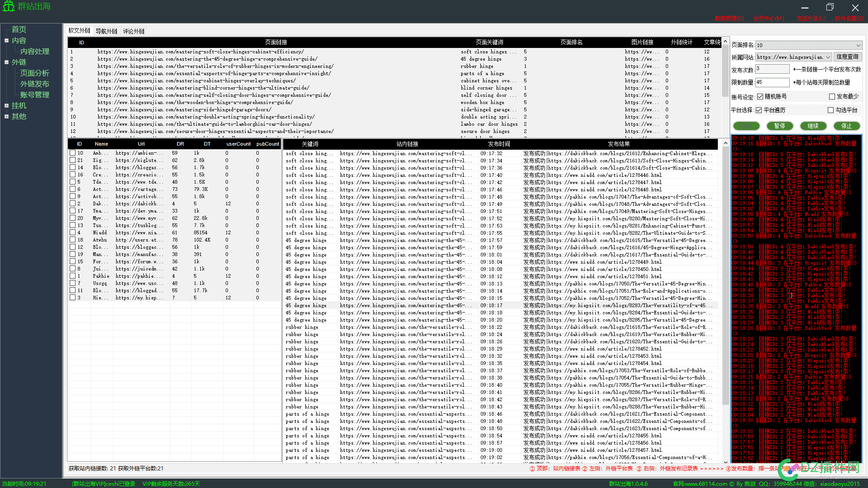Collapse the 外链 tree node
Viewport: 868px width, 488px height.
click(6, 62)
